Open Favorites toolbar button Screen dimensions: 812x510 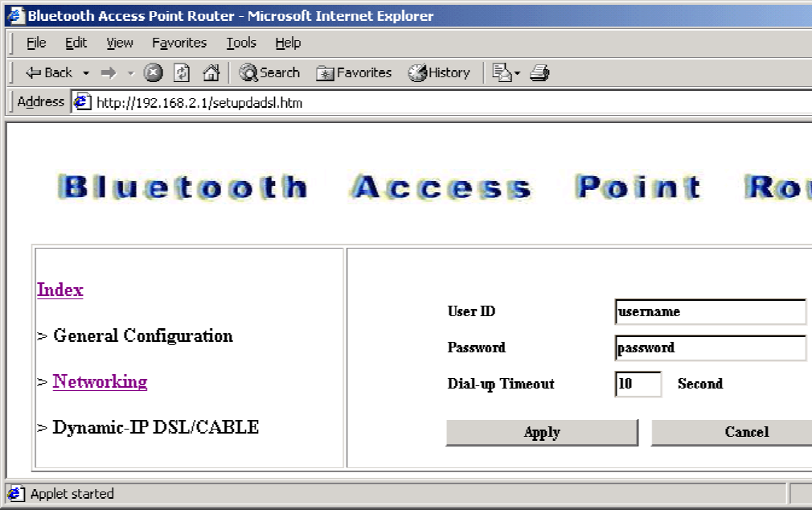point(354,73)
